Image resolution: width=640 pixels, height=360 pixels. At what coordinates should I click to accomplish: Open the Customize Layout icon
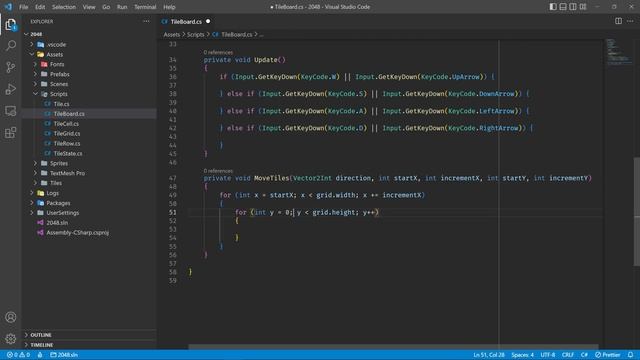583,7
